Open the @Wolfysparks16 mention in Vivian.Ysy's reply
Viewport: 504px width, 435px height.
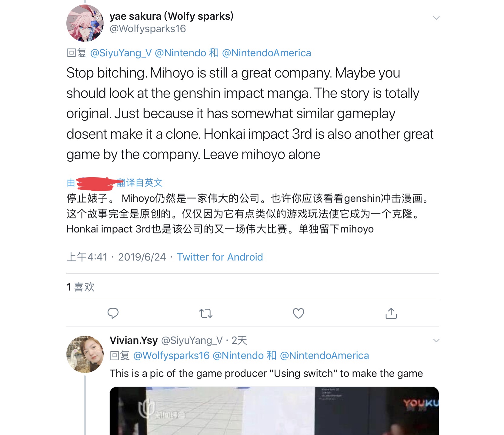point(171,356)
